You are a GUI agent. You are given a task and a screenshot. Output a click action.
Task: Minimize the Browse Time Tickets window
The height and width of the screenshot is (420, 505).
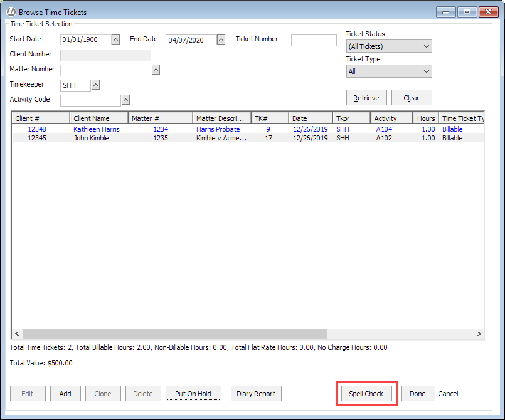click(x=446, y=12)
